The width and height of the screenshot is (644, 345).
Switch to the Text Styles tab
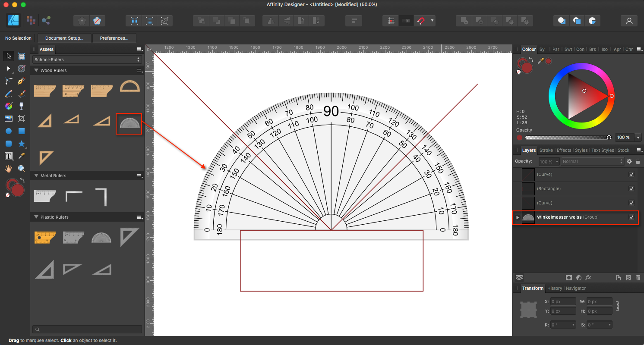tap(602, 150)
